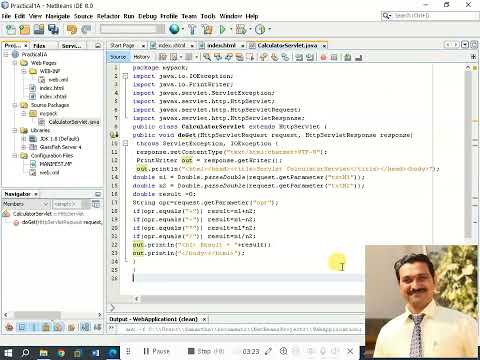Screen dimensions: 480x360
Task: Select the CalculatorServlet.java editor tab
Action: click(287, 45)
